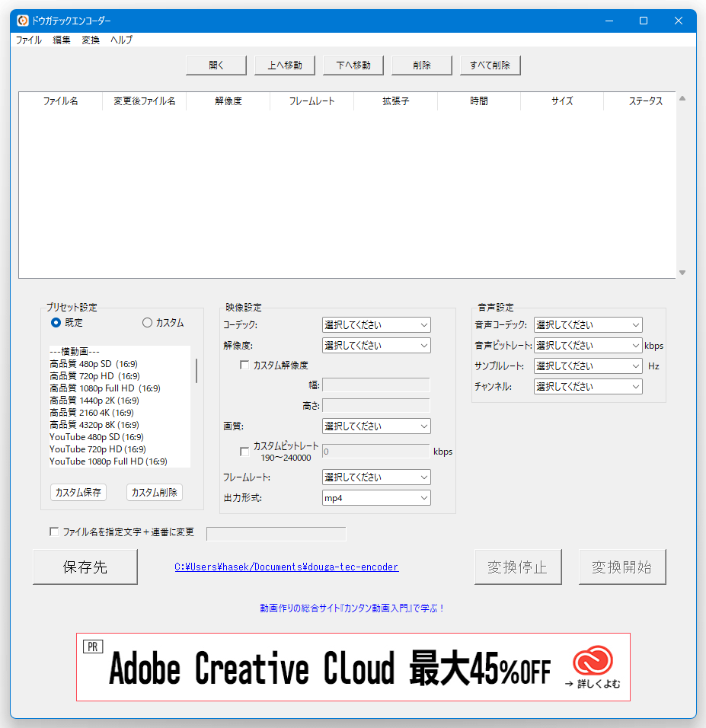
Task: Click the file list scroll up arrow
Action: [x=682, y=98]
